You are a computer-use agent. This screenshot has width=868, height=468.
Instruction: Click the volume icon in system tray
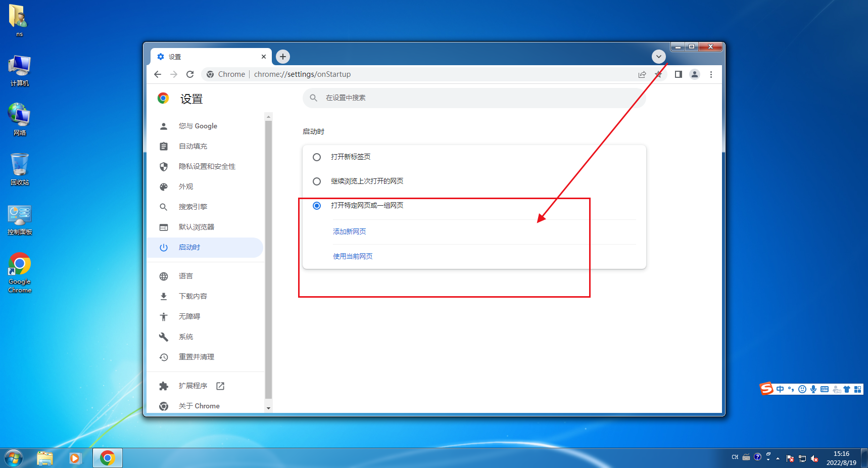[x=814, y=458]
